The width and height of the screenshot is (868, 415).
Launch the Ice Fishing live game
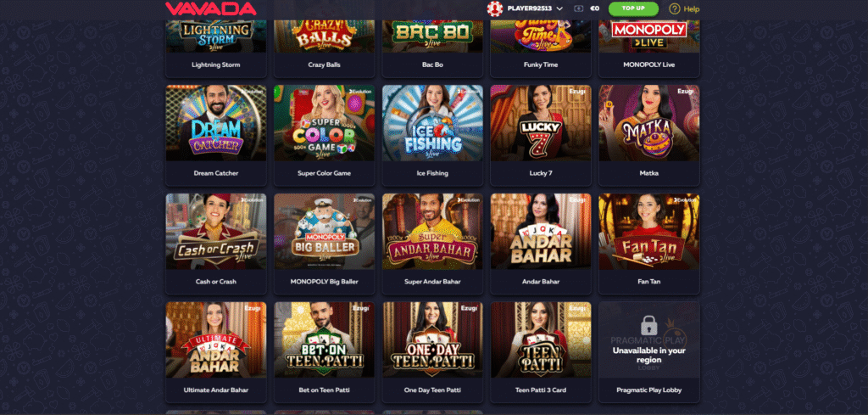(432, 123)
